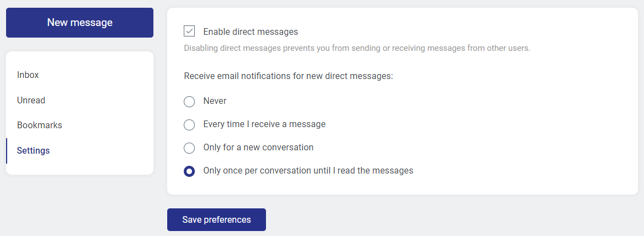Click the 'Enable direct messages' label text
Screen dimensions: 644x236
pyautogui.click(x=251, y=32)
